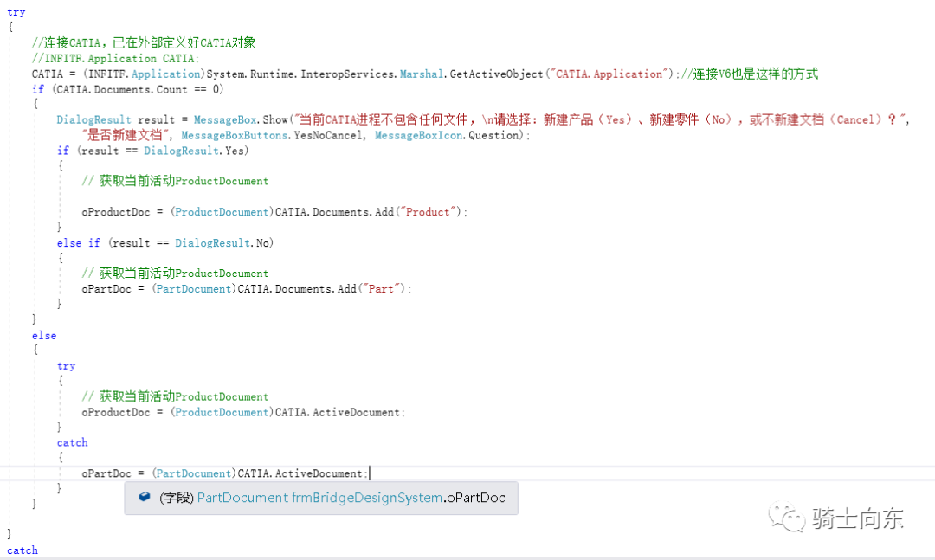Click the frmBridgeDesignSystem name in the tooltip
935x560 pixels.
click(367, 498)
